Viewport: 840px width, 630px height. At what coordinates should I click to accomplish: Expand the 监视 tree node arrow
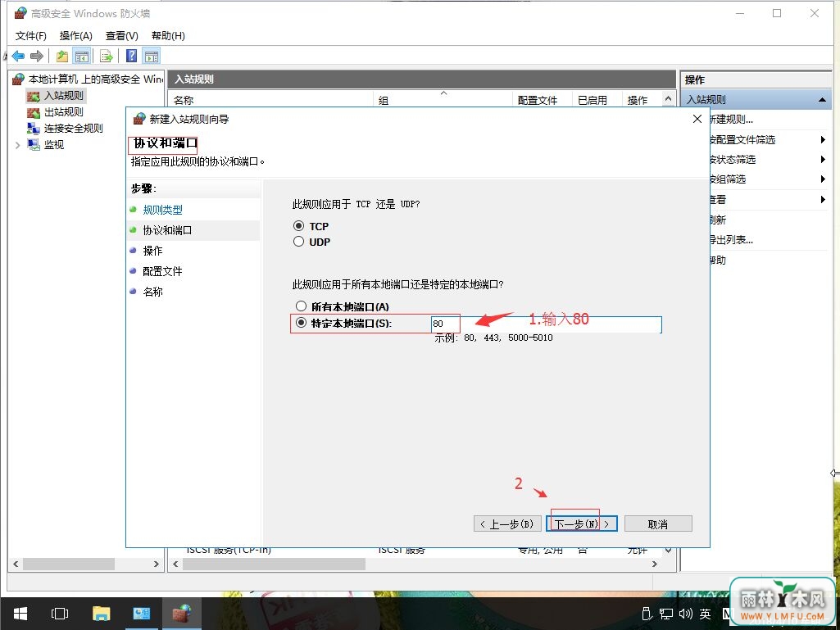[x=17, y=145]
